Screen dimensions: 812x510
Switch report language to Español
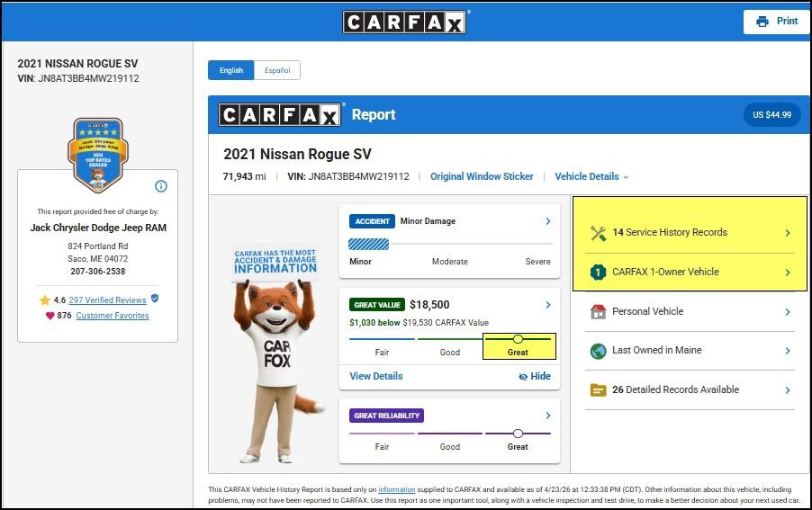pyautogui.click(x=277, y=70)
